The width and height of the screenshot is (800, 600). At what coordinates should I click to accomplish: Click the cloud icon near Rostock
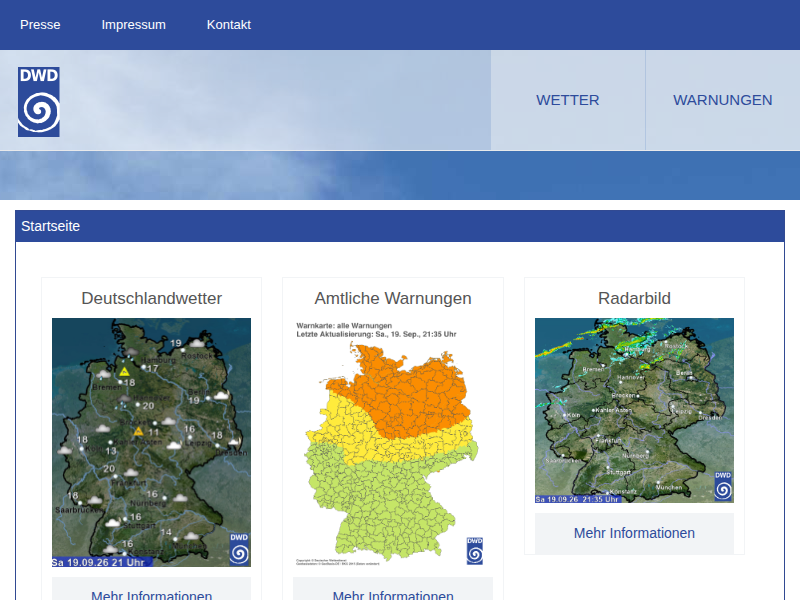pyautogui.click(x=196, y=342)
